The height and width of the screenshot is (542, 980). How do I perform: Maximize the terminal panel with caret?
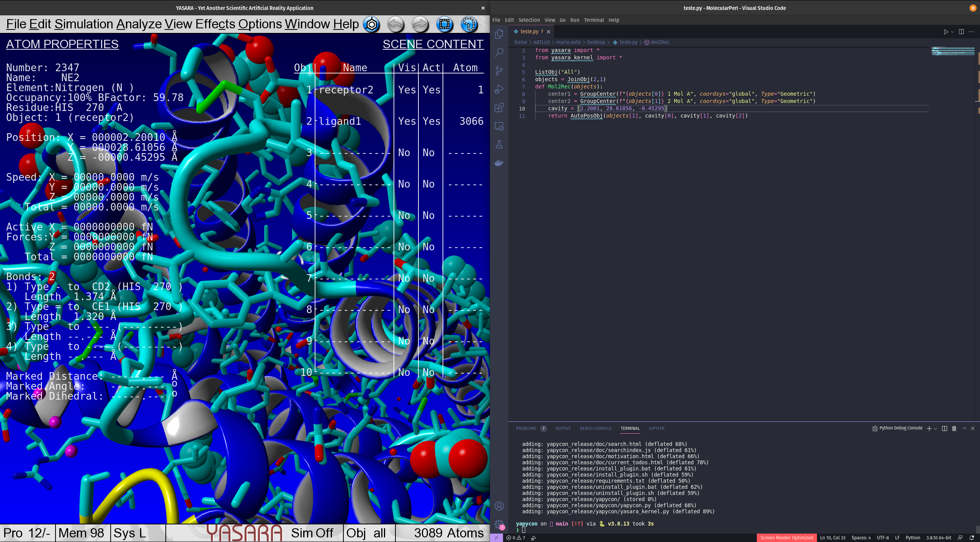coord(964,428)
